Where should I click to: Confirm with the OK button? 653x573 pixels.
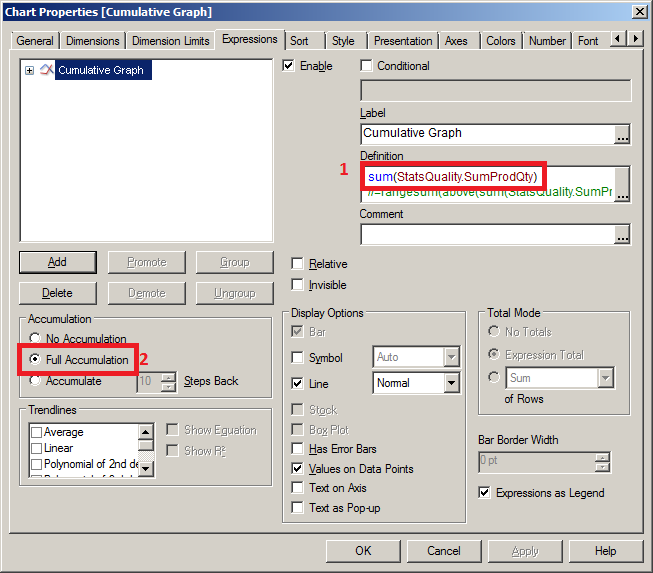click(x=363, y=551)
